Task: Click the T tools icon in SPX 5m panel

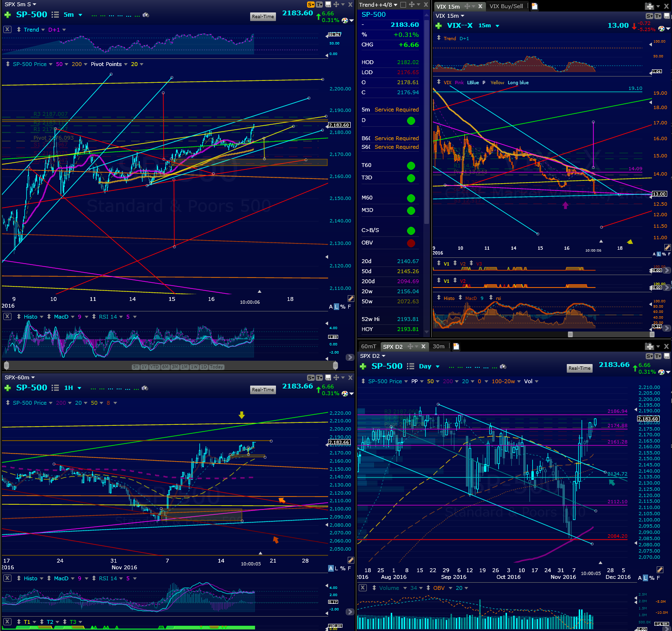Action: pos(319,4)
